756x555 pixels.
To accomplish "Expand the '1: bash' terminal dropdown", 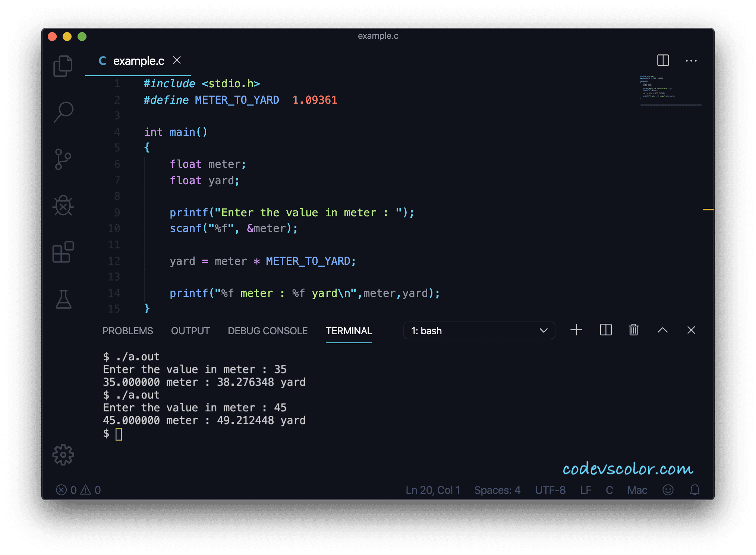I will coord(479,331).
